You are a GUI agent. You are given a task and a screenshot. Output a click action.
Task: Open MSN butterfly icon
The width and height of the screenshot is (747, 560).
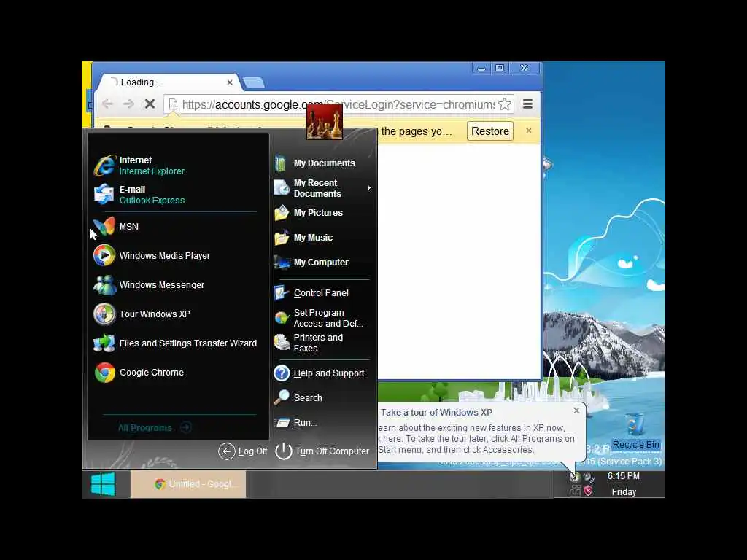(x=104, y=227)
